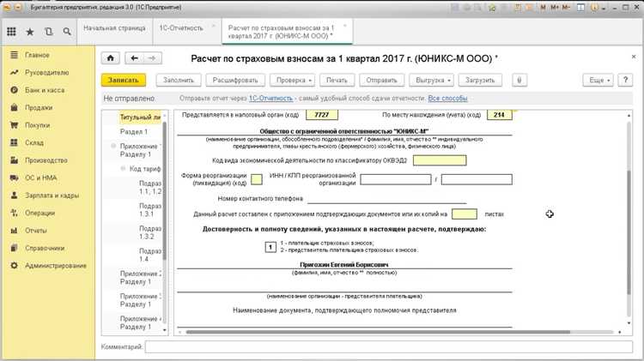Open Favorites star in top panel
The height and width of the screenshot is (361, 644).
tap(30, 32)
